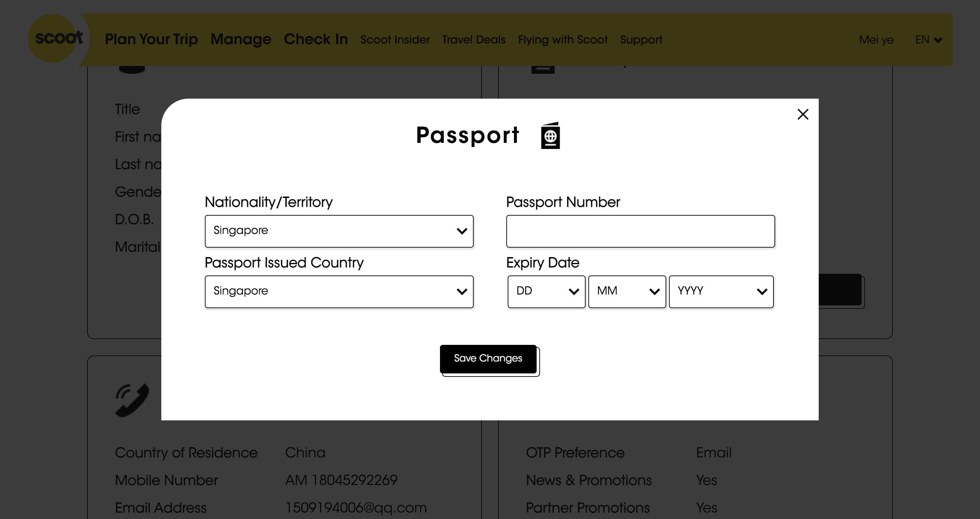Click the Save Changes button
This screenshot has width=980, height=519.
coord(488,359)
